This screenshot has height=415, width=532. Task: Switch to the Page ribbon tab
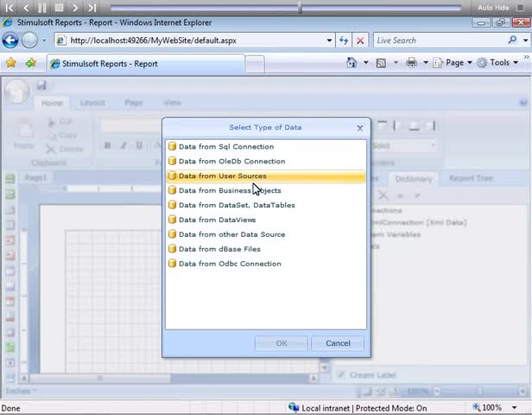click(134, 103)
